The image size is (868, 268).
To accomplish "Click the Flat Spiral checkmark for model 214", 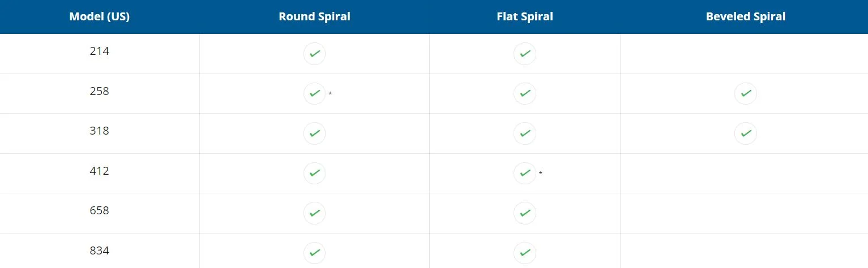I will point(525,54).
